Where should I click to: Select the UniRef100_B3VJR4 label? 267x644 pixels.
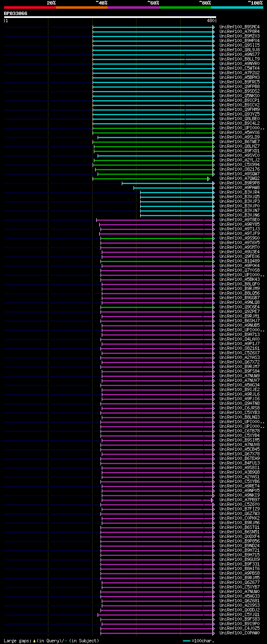[x=239, y=192]
